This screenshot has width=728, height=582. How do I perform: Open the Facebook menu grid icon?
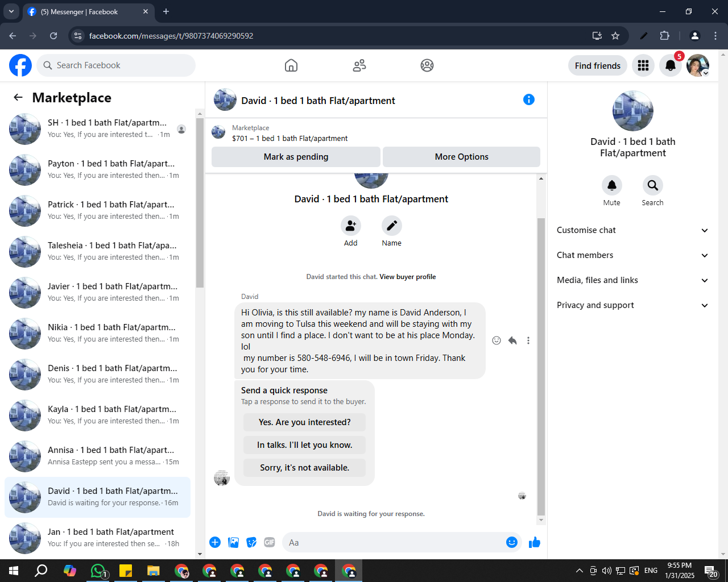click(643, 65)
